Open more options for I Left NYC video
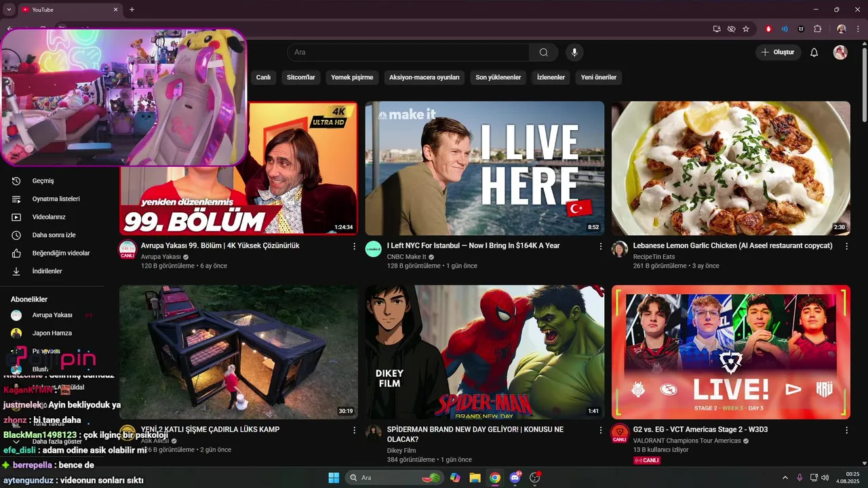 (x=600, y=246)
